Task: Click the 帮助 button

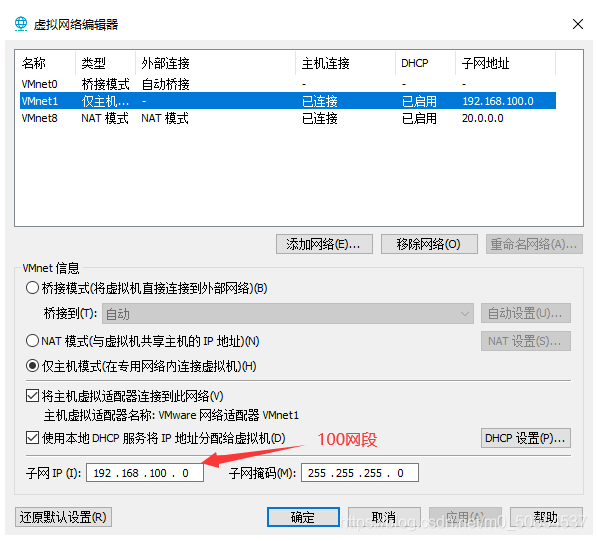Action: [x=546, y=517]
